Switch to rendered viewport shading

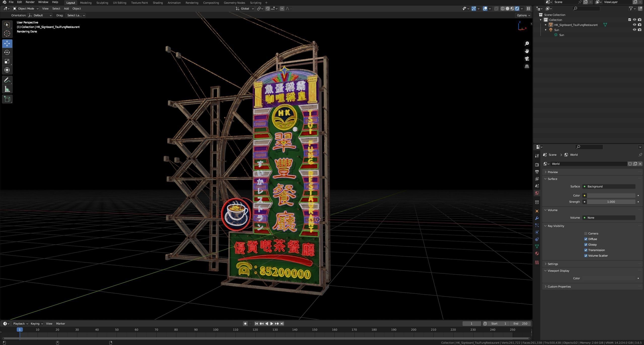tap(517, 9)
